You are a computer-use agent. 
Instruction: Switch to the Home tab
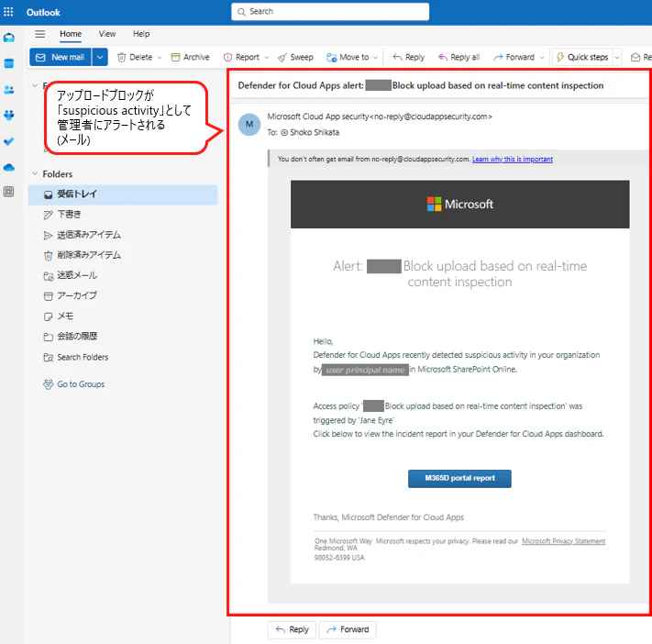pyautogui.click(x=71, y=34)
